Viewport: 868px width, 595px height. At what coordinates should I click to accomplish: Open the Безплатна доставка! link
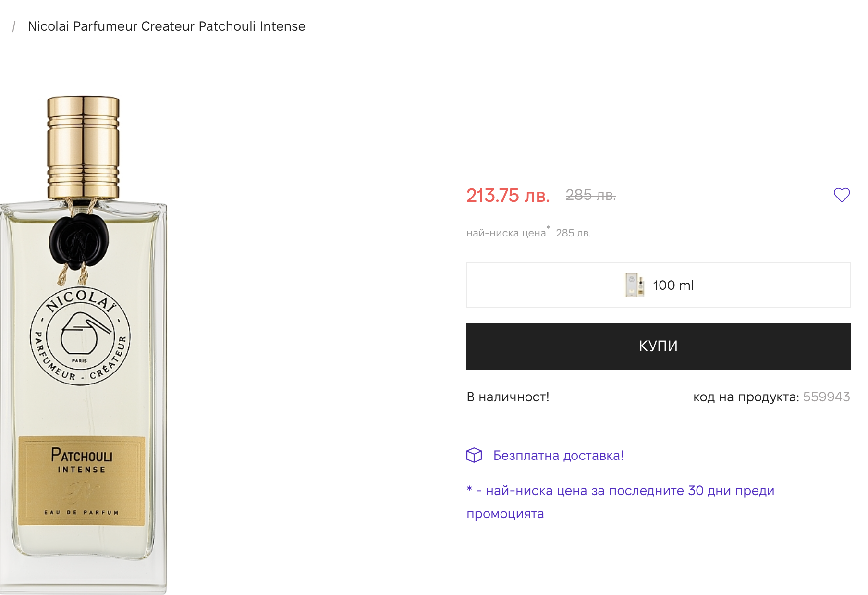(x=558, y=456)
